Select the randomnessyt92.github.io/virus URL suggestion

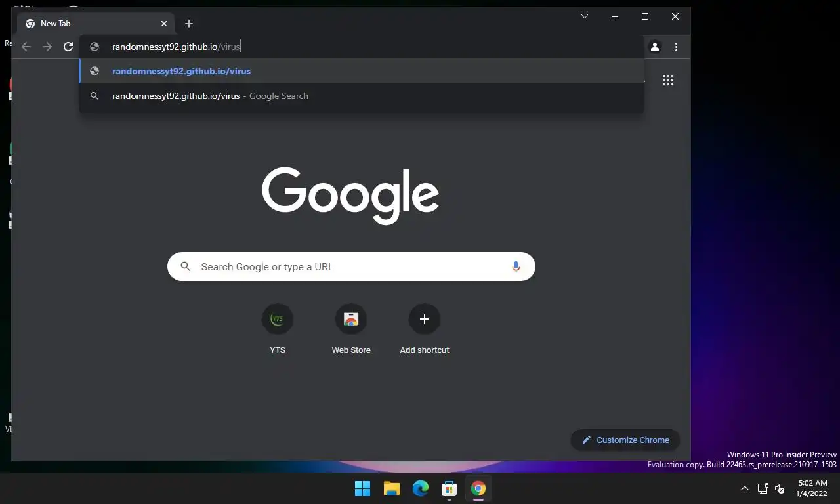point(362,71)
